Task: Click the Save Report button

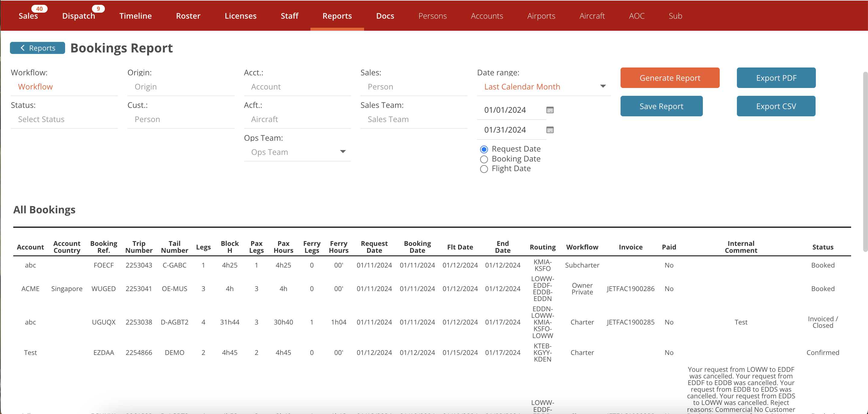Action: click(x=662, y=106)
